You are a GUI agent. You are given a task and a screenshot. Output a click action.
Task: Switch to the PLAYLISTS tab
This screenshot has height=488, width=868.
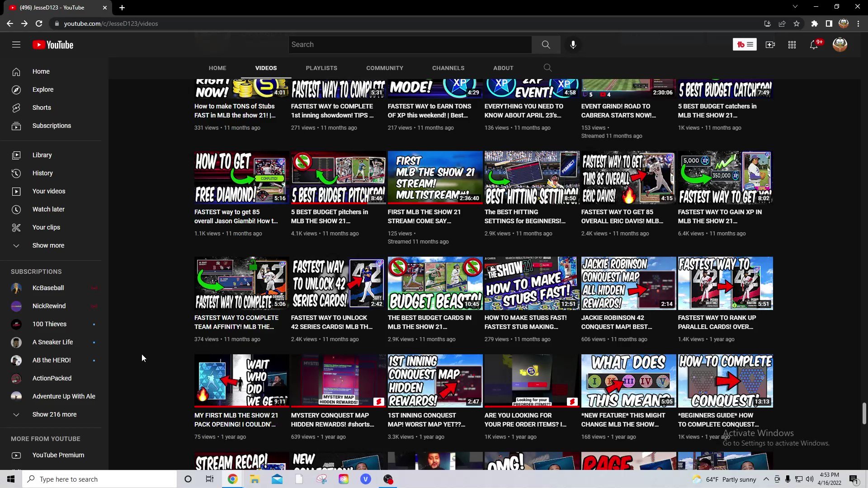click(x=321, y=68)
